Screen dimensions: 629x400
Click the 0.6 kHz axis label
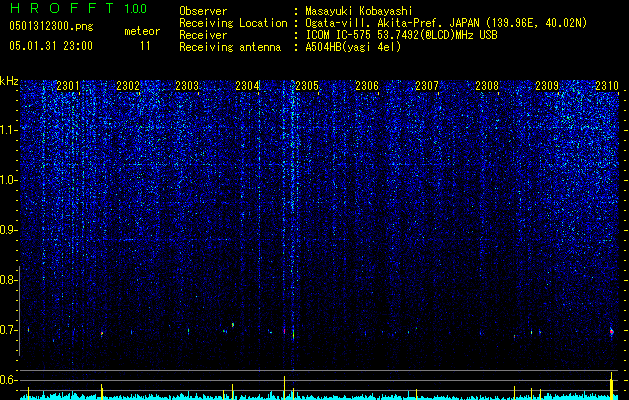pyautogui.click(x=9, y=380)
